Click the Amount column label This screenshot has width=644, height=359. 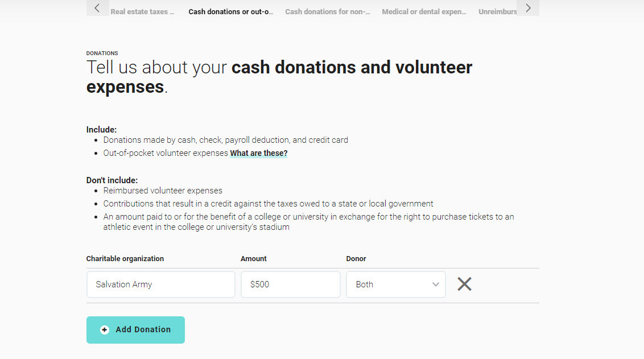tap(253, 259)
